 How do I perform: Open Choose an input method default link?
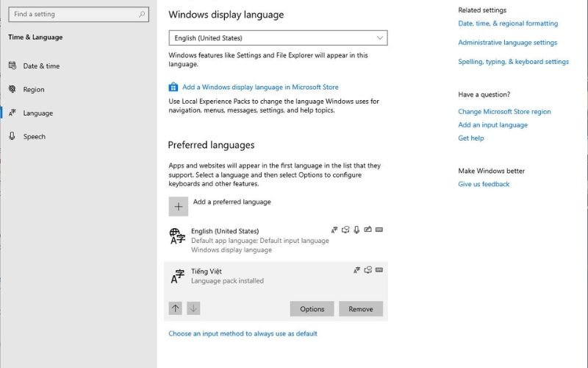click(x=243, y=333)
